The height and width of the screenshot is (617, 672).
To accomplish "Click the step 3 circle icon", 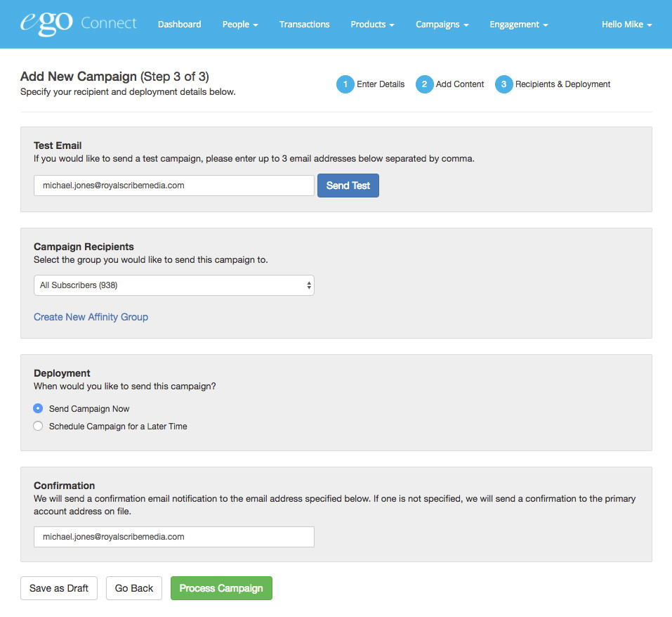I will coord(503,84).
